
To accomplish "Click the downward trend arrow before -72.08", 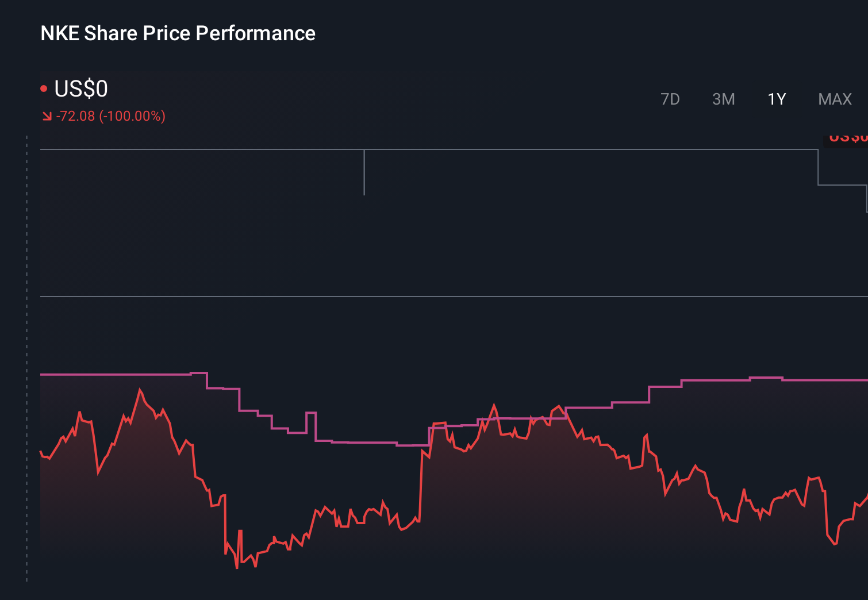I will point(47,116).
